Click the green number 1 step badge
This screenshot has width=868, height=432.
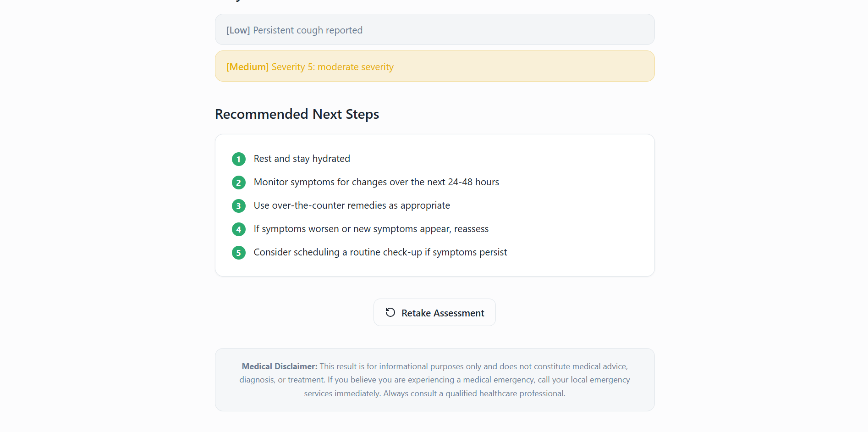coord(238,159)
